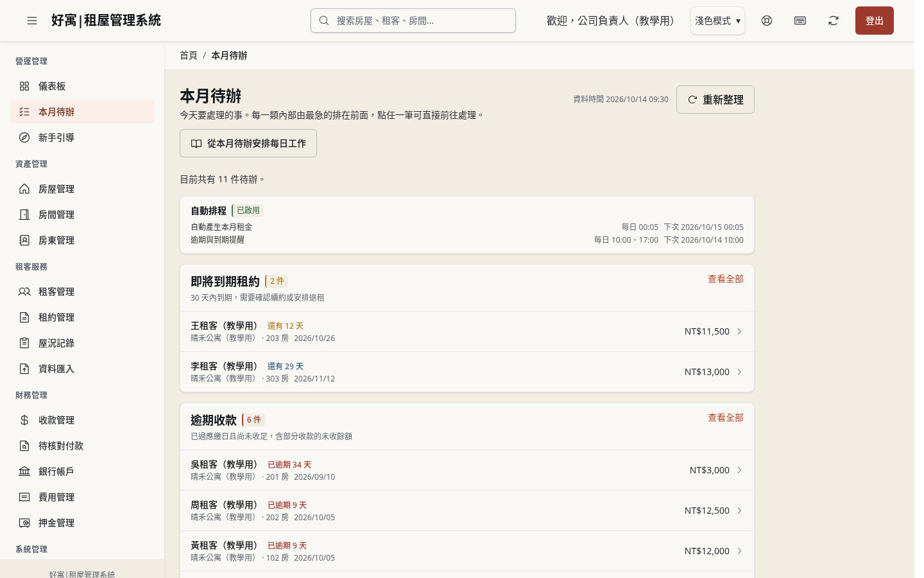Click 查看全部 for 逾期收款
Screen dimensions: 924x578
tap(726, 417)
